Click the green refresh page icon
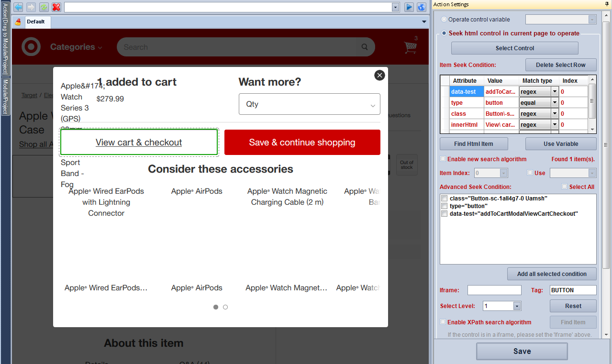The width and height of the screenshot is (612, 364). click(44, 7)
